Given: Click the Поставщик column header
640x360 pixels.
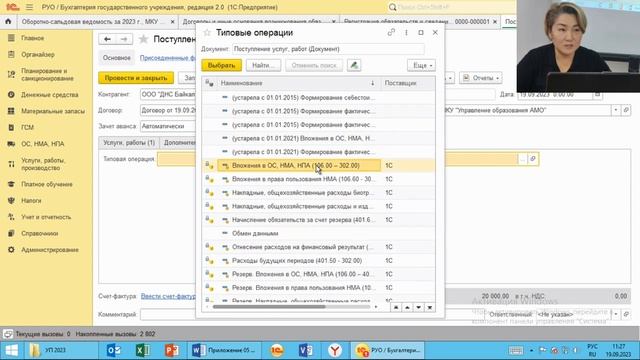Looking at the screenshot, I should [x=407, y=83].
